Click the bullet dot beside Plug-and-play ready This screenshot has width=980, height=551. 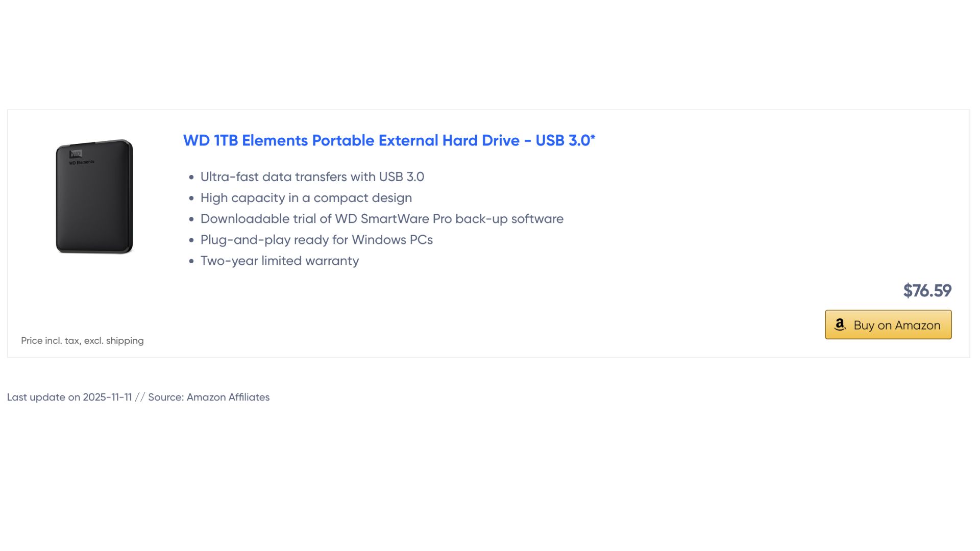(x=191, y=240)
